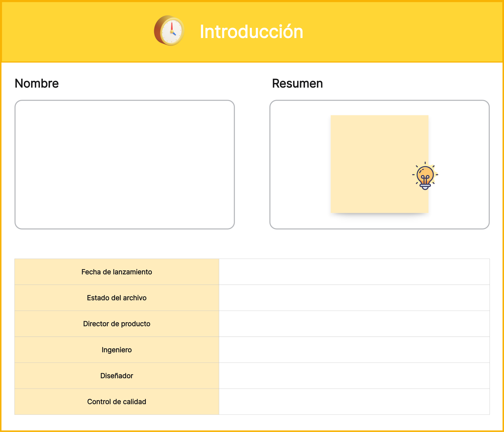Screen dimensions: 504x432
Task: Select the yellow sticky note in Resumen
Action: (379, 164)
